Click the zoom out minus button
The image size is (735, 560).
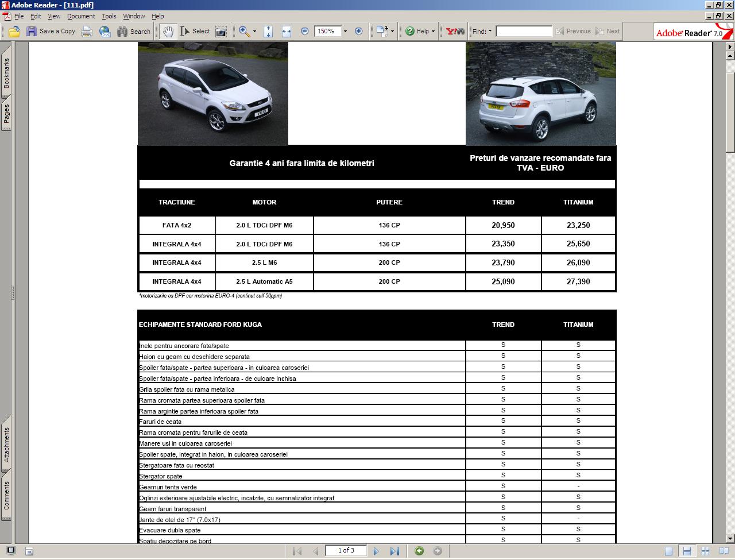pos(305,31)
